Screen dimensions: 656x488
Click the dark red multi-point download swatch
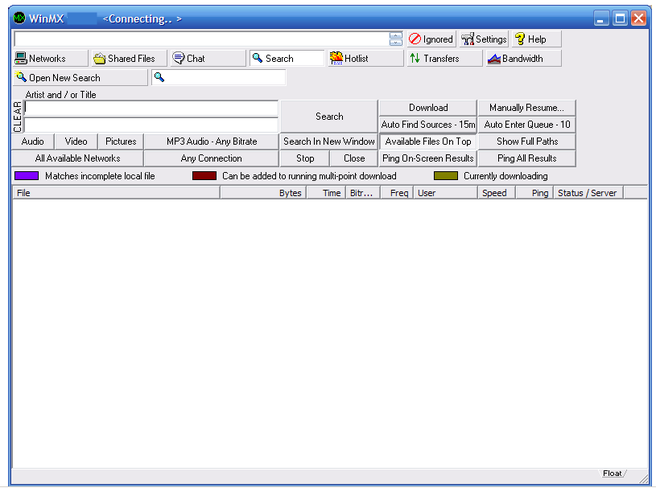pyautogui.click(x=204, y=176)
